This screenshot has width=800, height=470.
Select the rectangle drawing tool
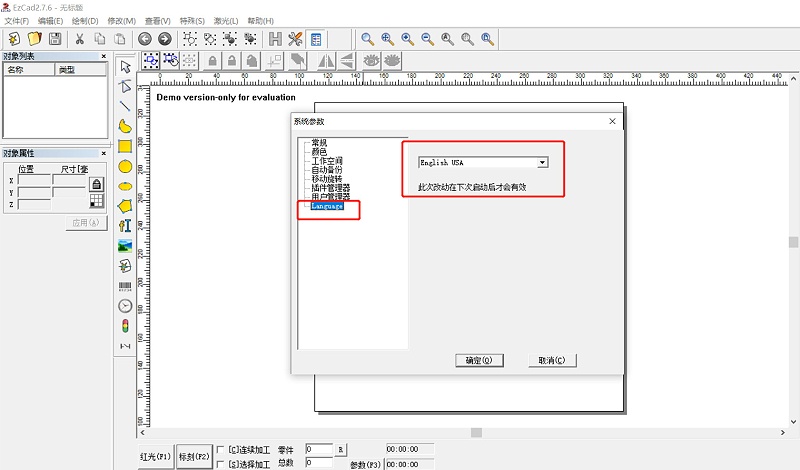click(x=125, y=146)
